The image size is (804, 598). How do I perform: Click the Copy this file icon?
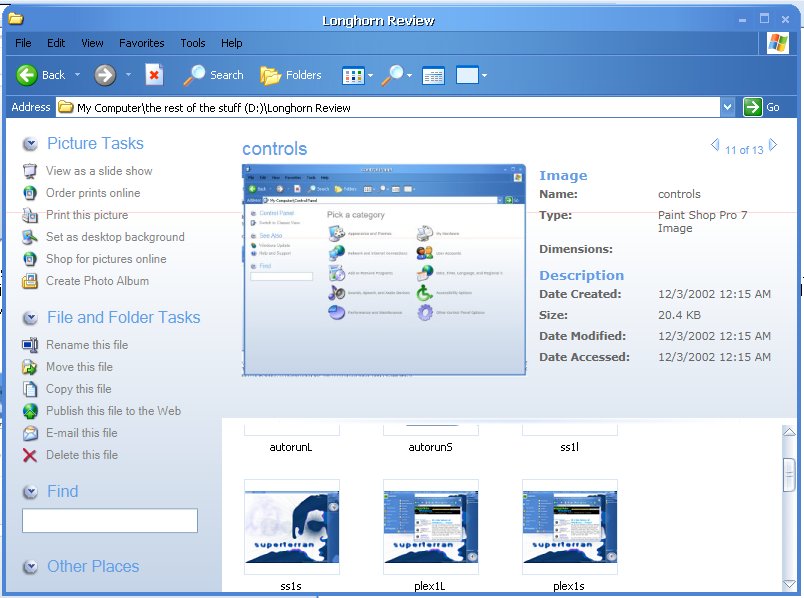click(30, 389)
